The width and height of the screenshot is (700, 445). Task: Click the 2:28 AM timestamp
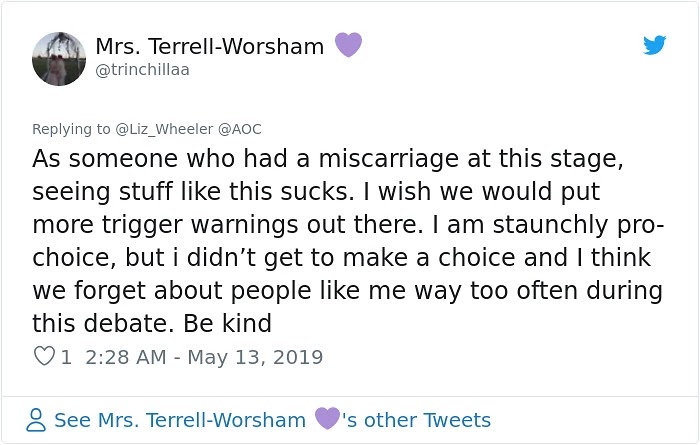[129, 357]
